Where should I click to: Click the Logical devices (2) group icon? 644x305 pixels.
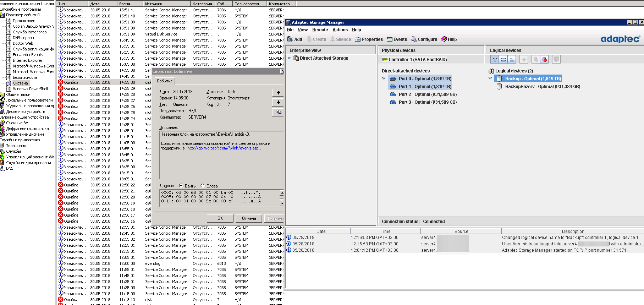click(x=491, y=71)
